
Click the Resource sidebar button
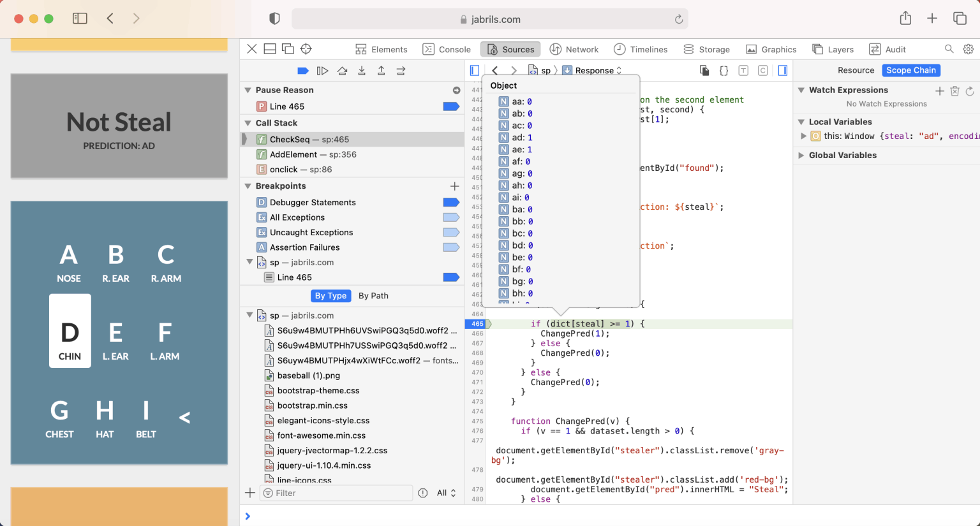pos(856,70)
